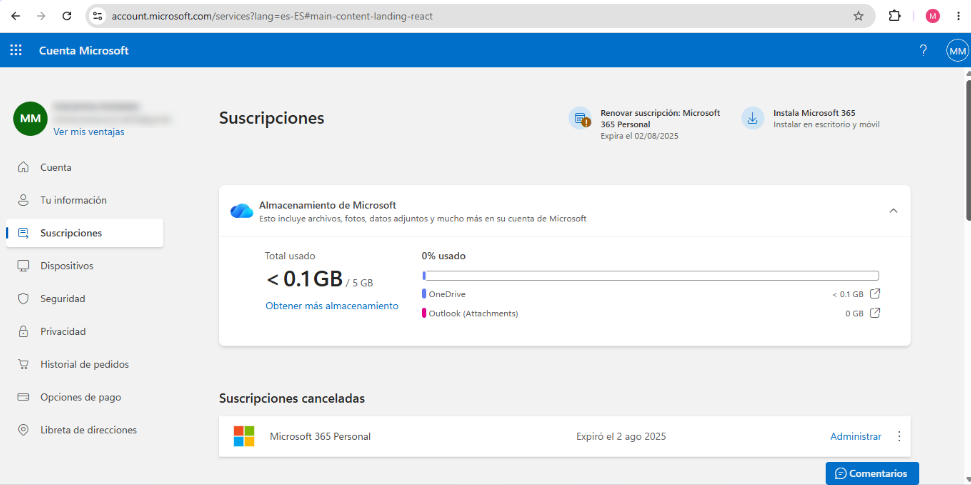Click the Cuenta home icon
The width and height of the screenshot is (971, 485).
tap(23, 167)
